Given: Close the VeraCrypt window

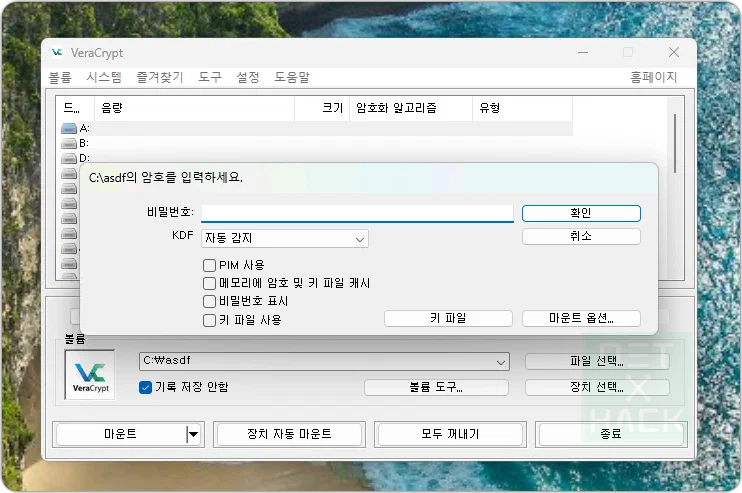Looking at the screenshot, I should tap(674, 52).
